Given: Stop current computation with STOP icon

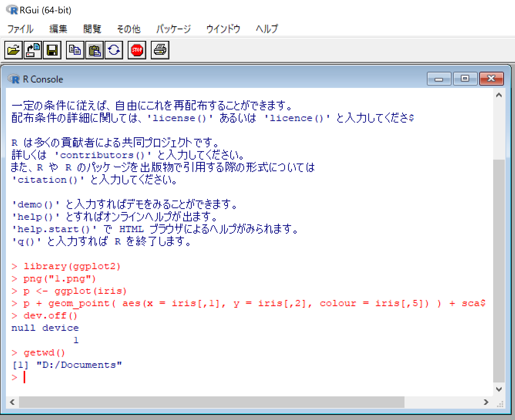Looking at the screenshot, I should tap(137, 50).
